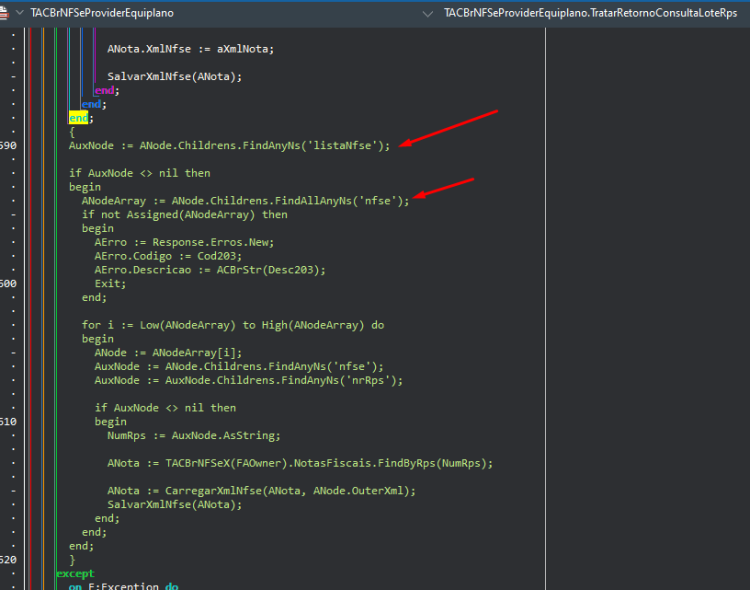Open the TACBrNFSeProviderEquiplano class dropdown
Viewport: 750px width, 590px height.
(x=102, y=13)
